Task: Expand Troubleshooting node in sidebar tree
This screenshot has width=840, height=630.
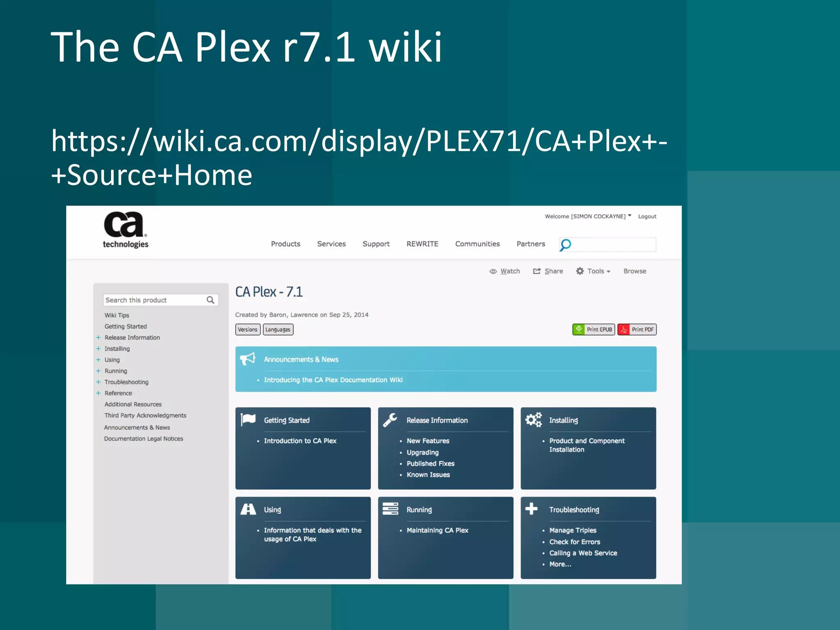Action: tap(98, 382)
